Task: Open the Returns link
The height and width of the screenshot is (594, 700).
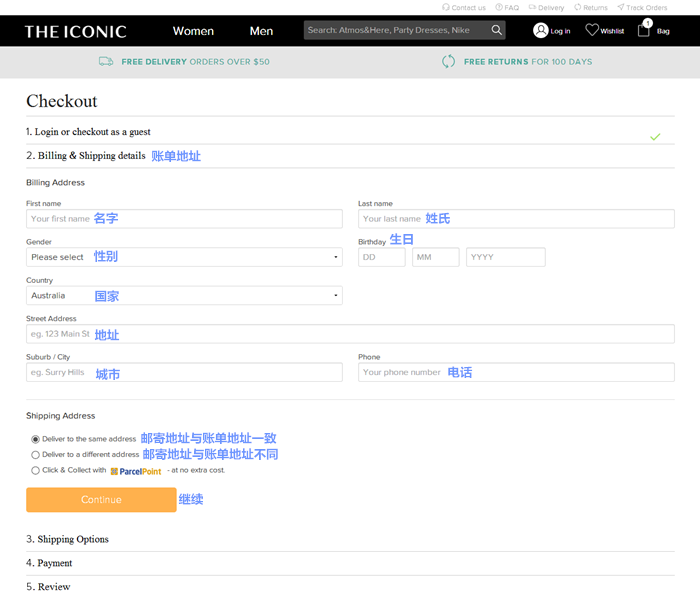Action: tap(595, 8)
